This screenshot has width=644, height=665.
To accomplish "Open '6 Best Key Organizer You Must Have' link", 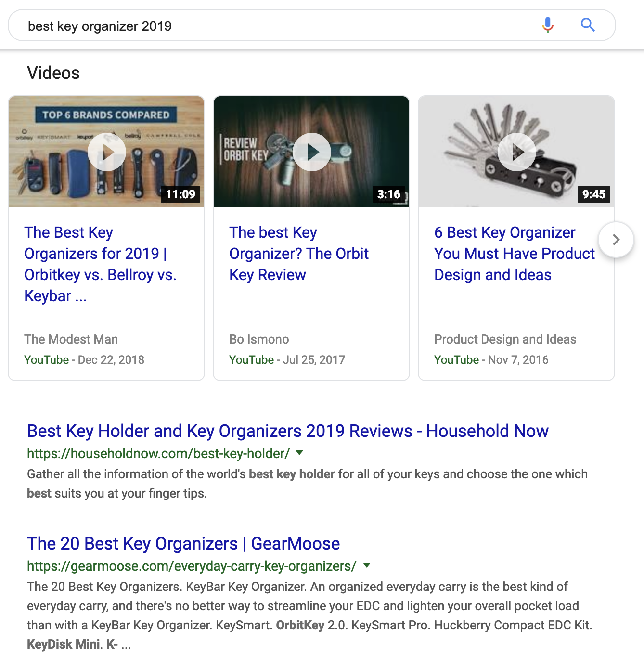I will click(x=515, y=254).
